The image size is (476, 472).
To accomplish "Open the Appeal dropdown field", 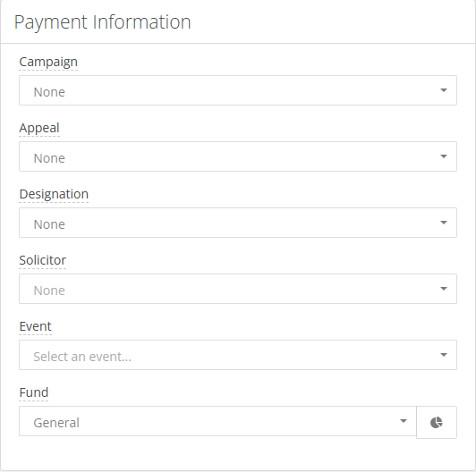I will click(238, 156).
